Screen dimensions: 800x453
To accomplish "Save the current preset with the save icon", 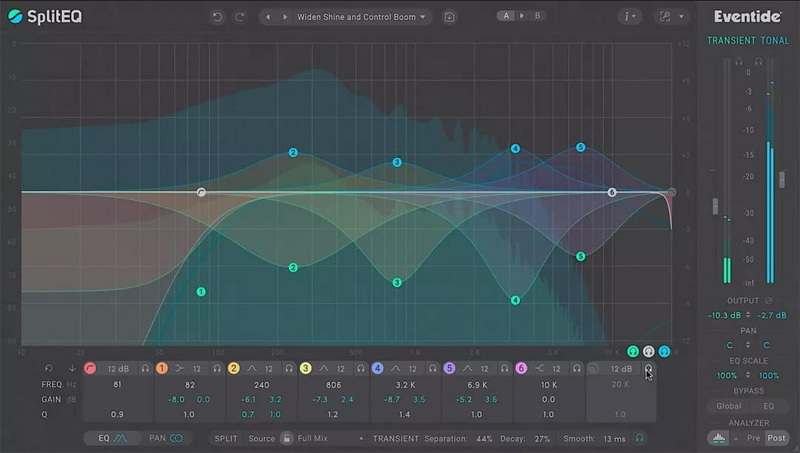I will point(449,17).
